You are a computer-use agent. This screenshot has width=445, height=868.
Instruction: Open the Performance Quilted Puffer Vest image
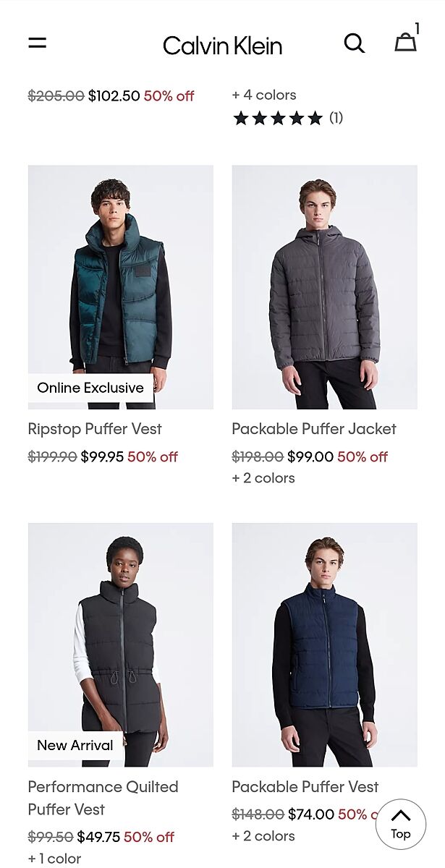121,644
